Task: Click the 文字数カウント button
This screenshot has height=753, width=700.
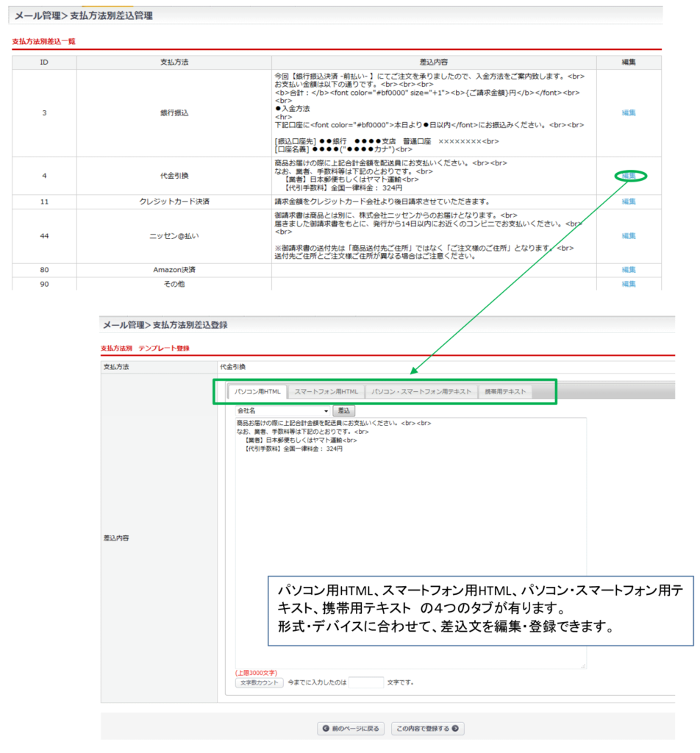Action: pyautogui.click(x=260, y=682)
